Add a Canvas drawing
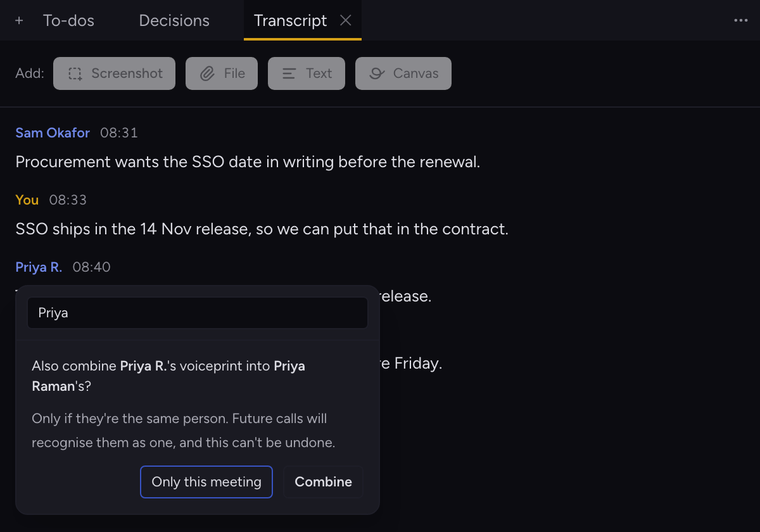Image resolution: width=760 pixels, height=532 pixels. click(403, 73)
